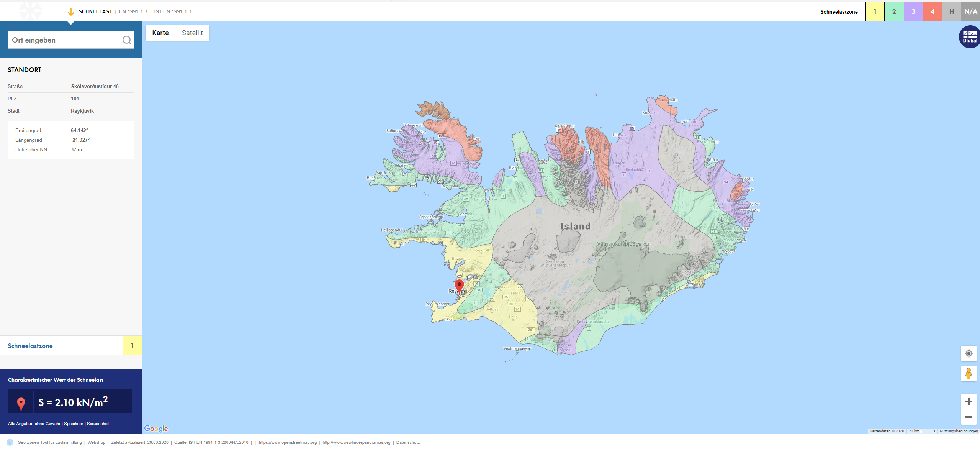
Task: Open Nutzungsbedingungen from the map footer
Action: [957, 431]
